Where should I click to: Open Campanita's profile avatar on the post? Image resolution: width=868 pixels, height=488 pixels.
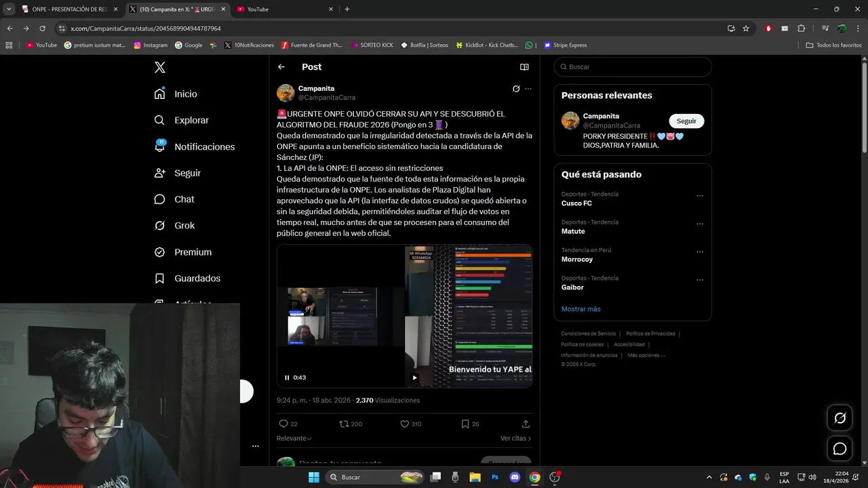click(x=285, y=93)
